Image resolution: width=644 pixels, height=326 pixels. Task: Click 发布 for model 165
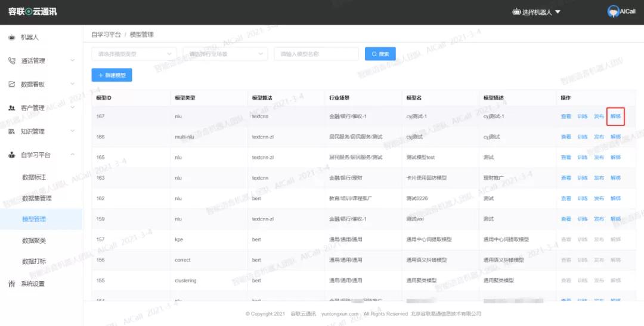(599, 158)
